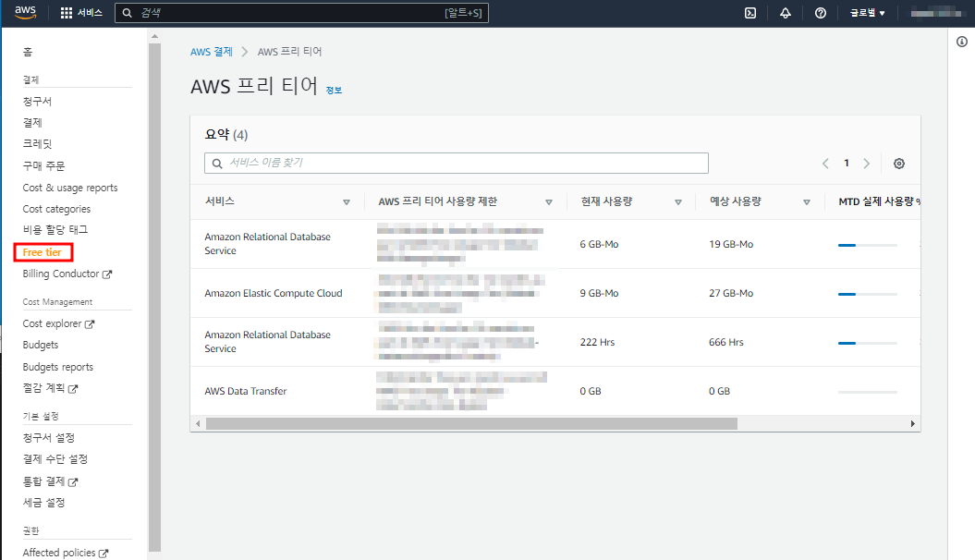This screenshot has width=975, height=560.
Task: Open the info panel icon on right edge
Action: point(962,42)
